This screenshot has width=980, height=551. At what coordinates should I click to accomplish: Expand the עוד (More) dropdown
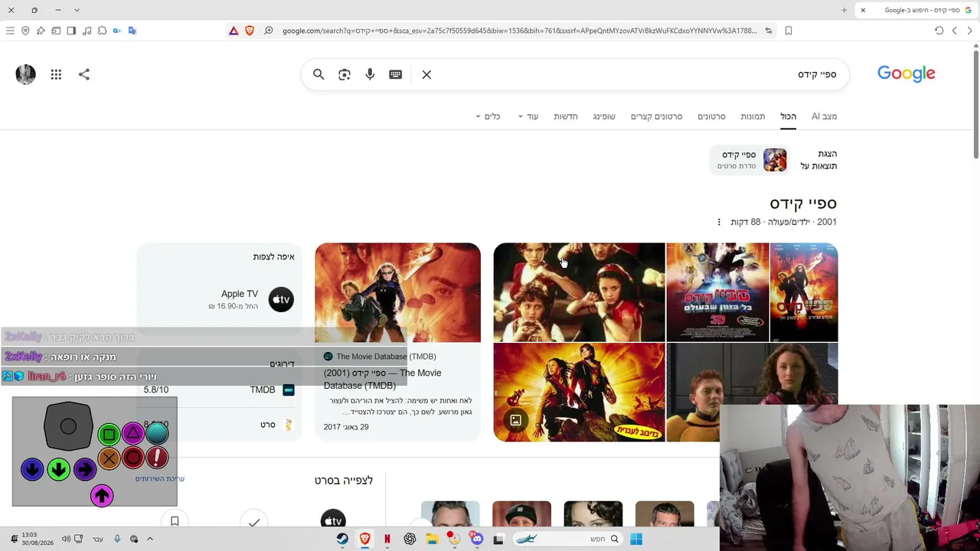[528, 116]
